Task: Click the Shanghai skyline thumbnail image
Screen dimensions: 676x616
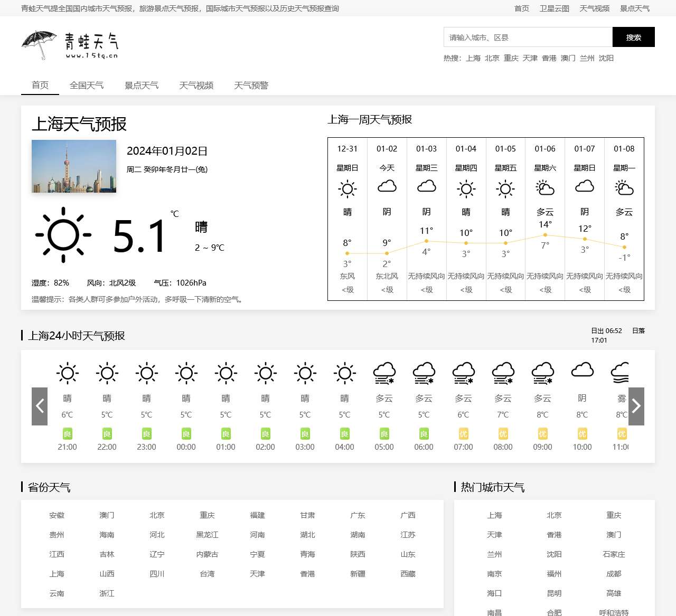Action: tap(74, 166)
